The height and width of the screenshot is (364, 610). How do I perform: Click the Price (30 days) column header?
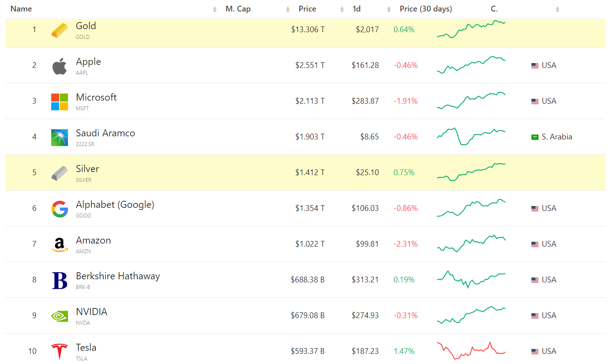point(426,9)
